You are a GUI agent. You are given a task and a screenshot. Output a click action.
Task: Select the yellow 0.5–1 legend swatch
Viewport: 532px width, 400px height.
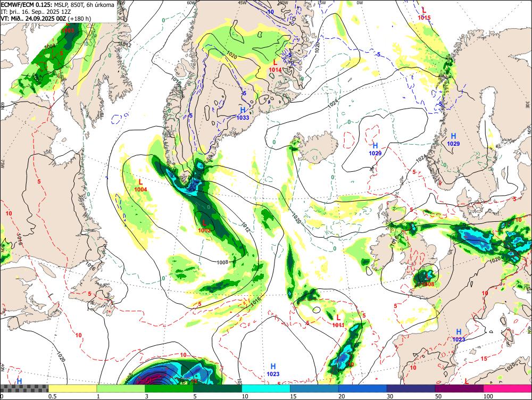point(72,388)
